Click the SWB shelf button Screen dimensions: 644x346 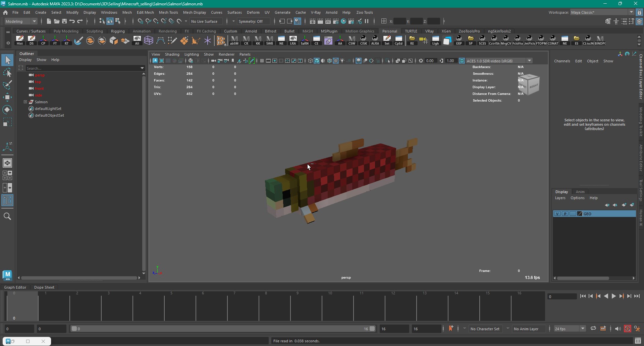270,41
